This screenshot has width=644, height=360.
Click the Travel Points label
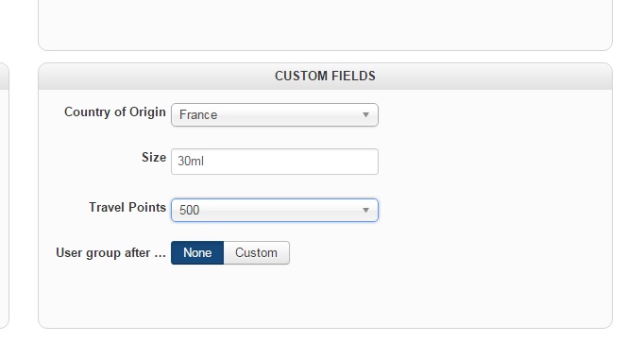pyautogui.click(x=127, y=207)
